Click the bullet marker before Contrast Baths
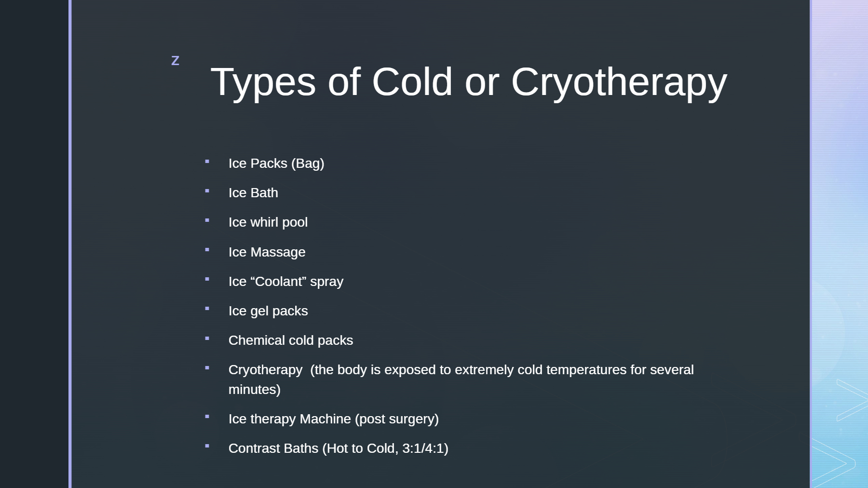This screenshot has height=488, width=868. coord(207,446)
